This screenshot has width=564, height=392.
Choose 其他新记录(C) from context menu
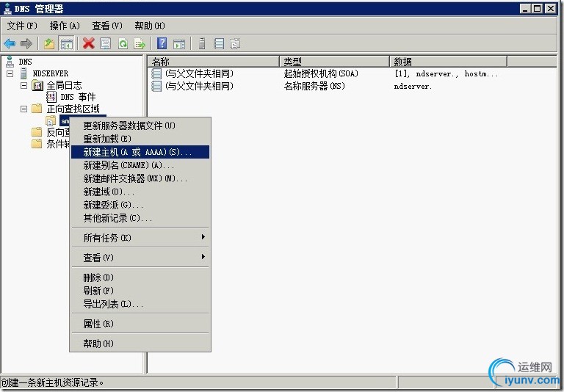click(x=140, y=218)
